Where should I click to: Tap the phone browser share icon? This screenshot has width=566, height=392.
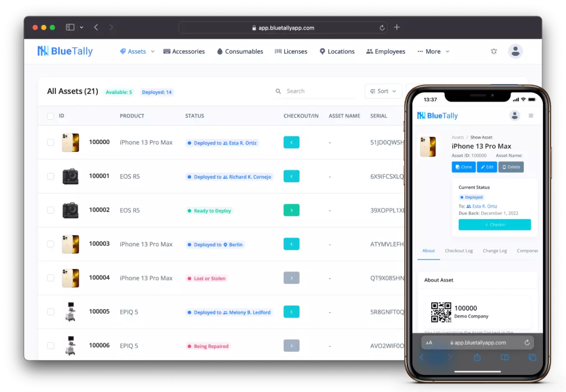point(477,357)
